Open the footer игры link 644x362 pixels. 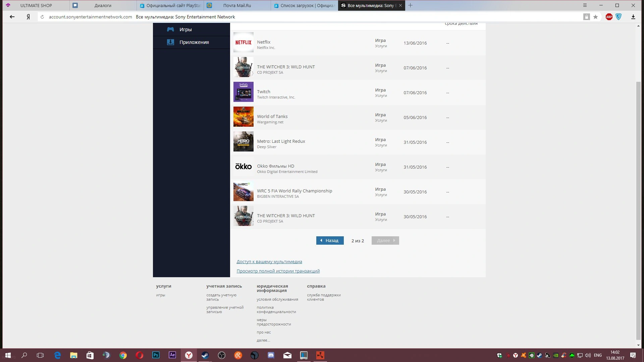pyautogui.click(x=161, y=295)
